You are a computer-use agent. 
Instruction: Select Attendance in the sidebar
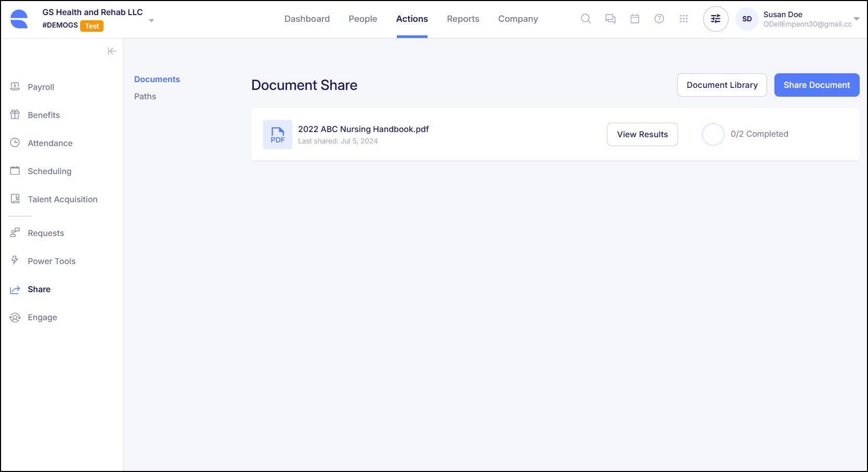tap(50, 143)
